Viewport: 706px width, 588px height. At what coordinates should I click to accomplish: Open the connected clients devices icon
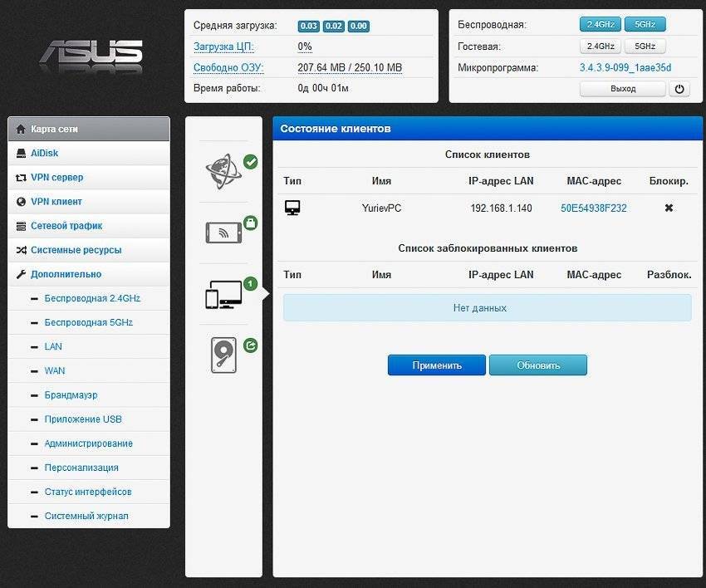click(x=223, y=295)
